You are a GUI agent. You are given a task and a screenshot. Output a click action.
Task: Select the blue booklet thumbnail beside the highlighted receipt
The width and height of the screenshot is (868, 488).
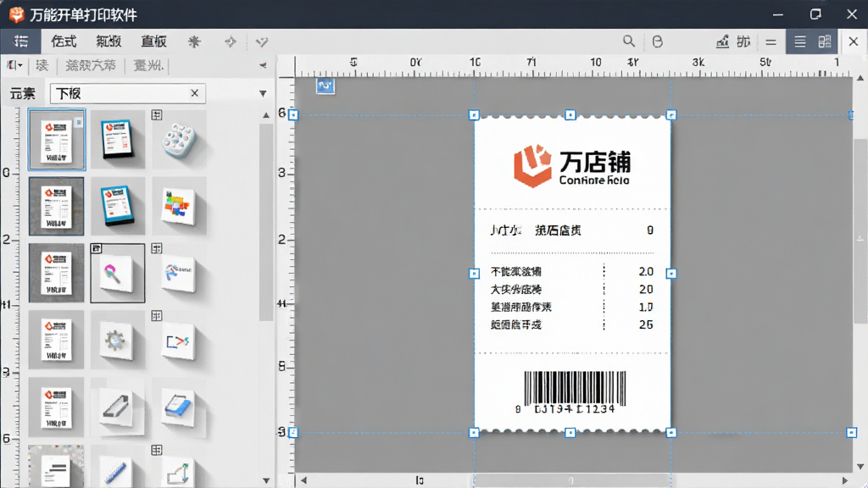point(117,140)
